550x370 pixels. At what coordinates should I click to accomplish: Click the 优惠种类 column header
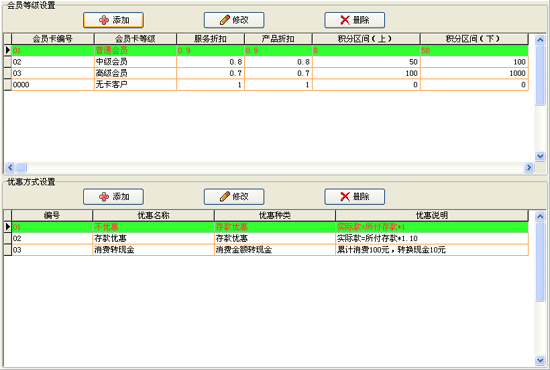tap(275, 215)
